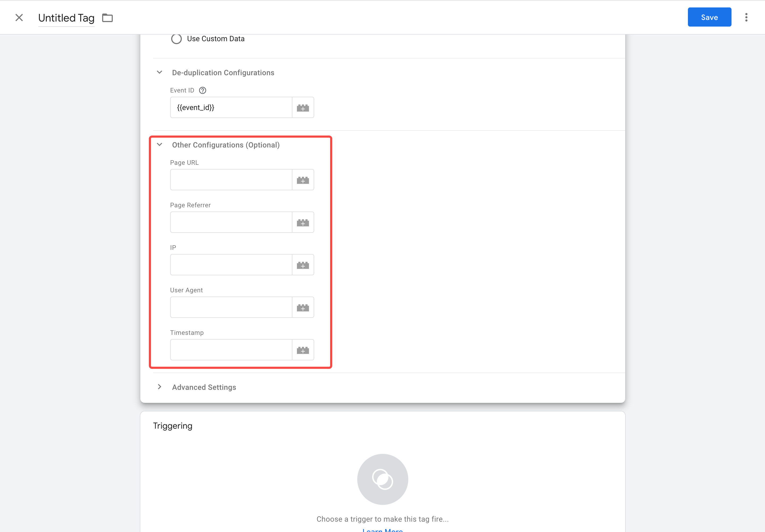This screenshot has height=532, width=765.
Task: Open the variable picker for IP
Action: coord(303,264)
